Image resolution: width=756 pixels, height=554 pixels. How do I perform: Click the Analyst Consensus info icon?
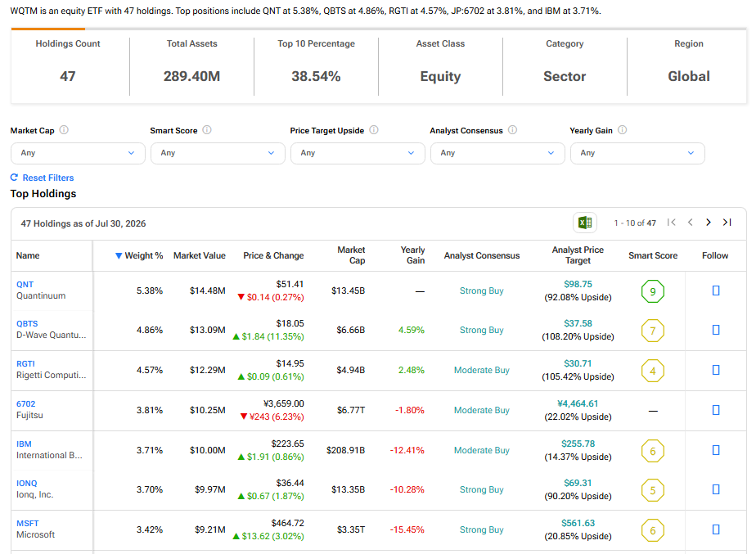pyautogui.click(x=512, y=130)
